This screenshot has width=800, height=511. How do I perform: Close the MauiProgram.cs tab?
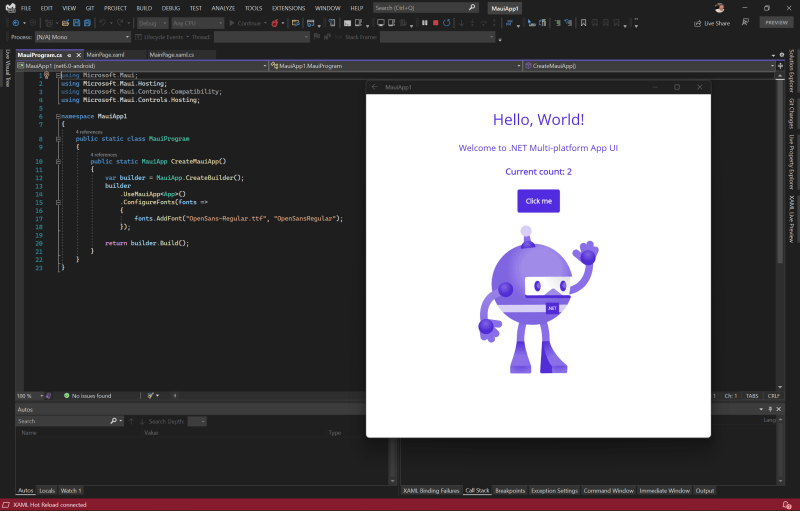[x=79, y=55]
